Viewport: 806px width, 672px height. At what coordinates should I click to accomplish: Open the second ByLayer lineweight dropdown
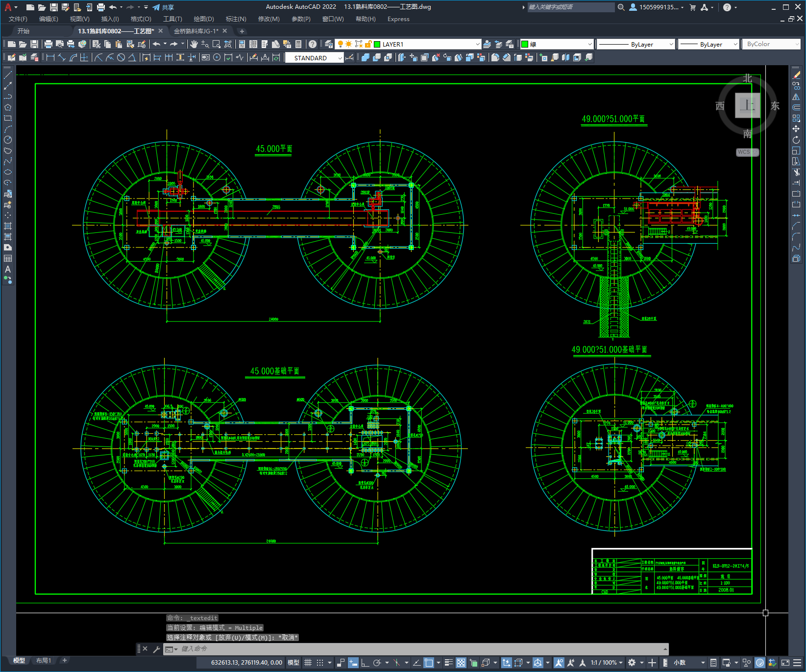(x=708, y=44)
